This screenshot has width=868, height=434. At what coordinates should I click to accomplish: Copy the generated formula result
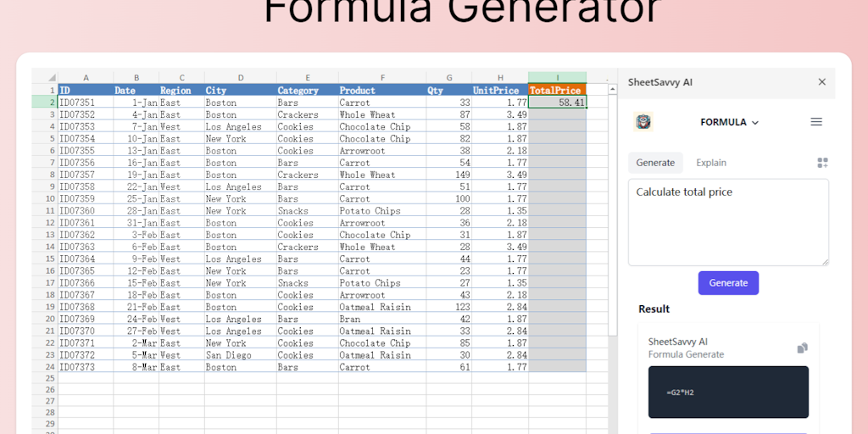(x=802, y=348)
